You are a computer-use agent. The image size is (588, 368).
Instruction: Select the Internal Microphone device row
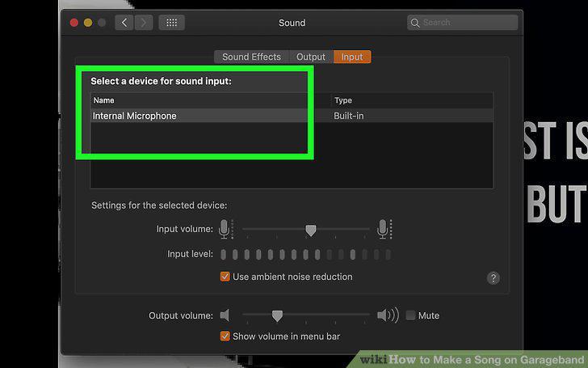[292, 116]
